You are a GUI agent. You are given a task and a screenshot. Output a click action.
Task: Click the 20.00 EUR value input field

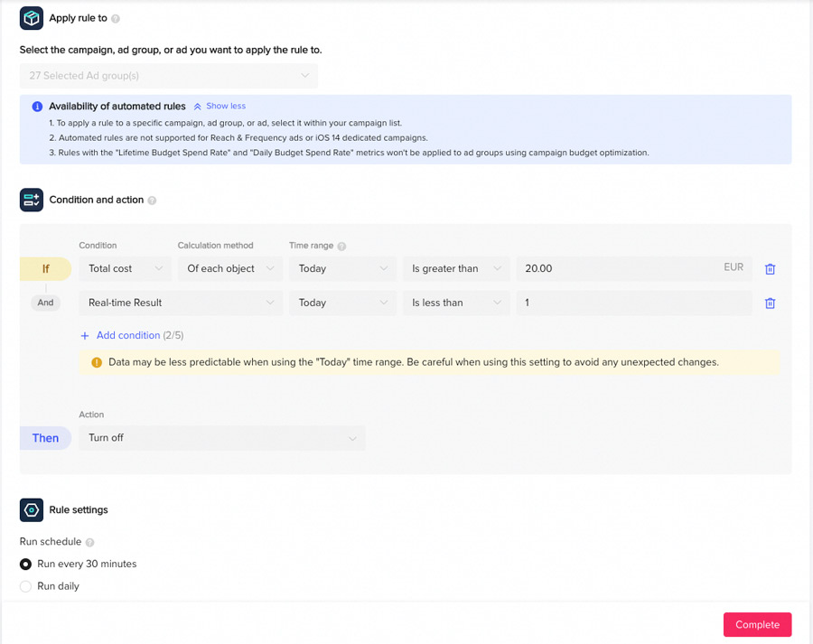click(632, 268)
